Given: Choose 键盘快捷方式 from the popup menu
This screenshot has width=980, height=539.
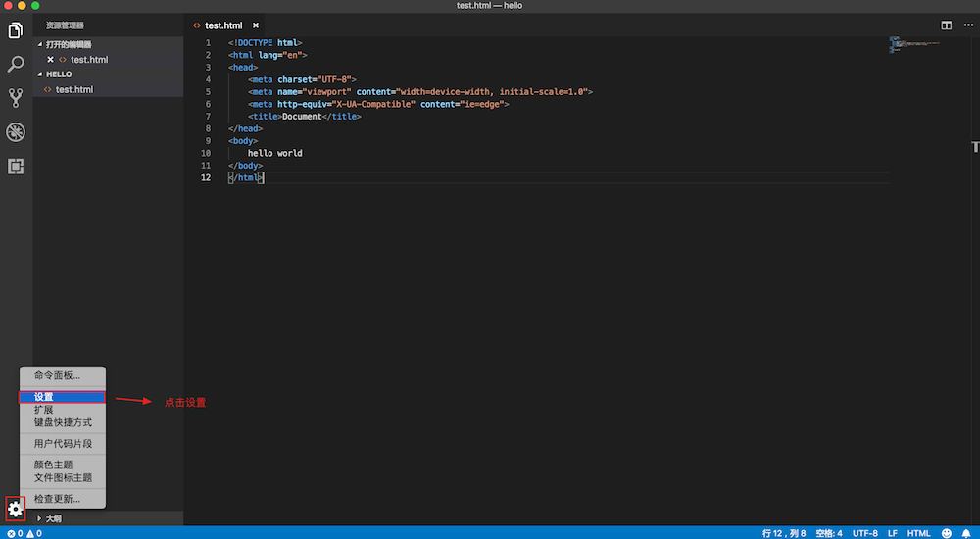Looking at the screenshot, I should (x=63, y=422).
